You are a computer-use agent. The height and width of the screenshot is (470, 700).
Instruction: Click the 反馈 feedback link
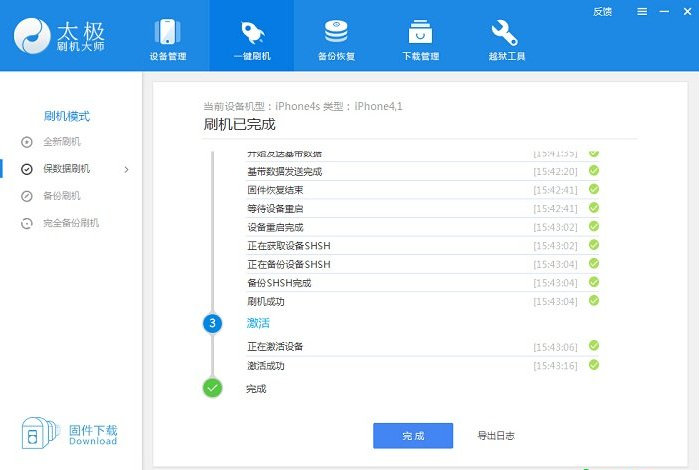point(602,12)
